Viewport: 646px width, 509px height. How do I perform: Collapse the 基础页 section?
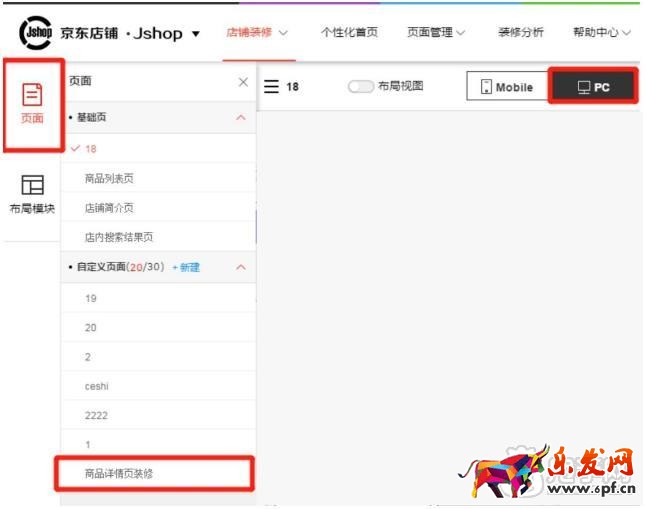240,118
